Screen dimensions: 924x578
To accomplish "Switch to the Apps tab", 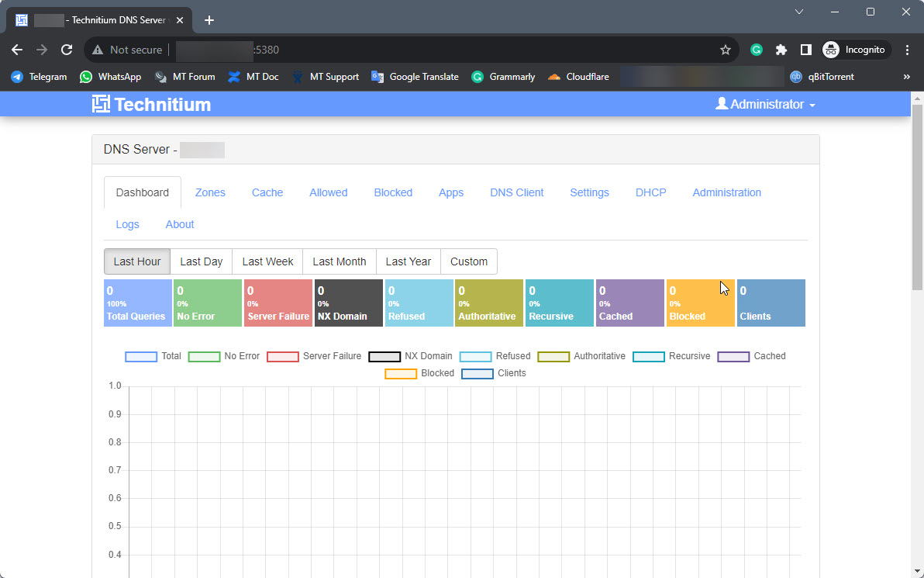I will click(x=451, y=193).
